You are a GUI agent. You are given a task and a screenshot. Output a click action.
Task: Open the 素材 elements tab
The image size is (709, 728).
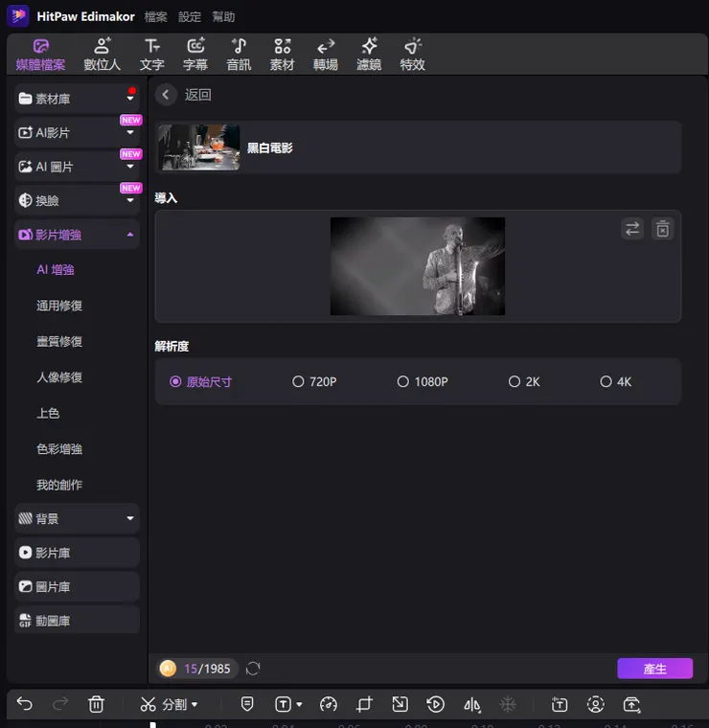coord(283,55)
